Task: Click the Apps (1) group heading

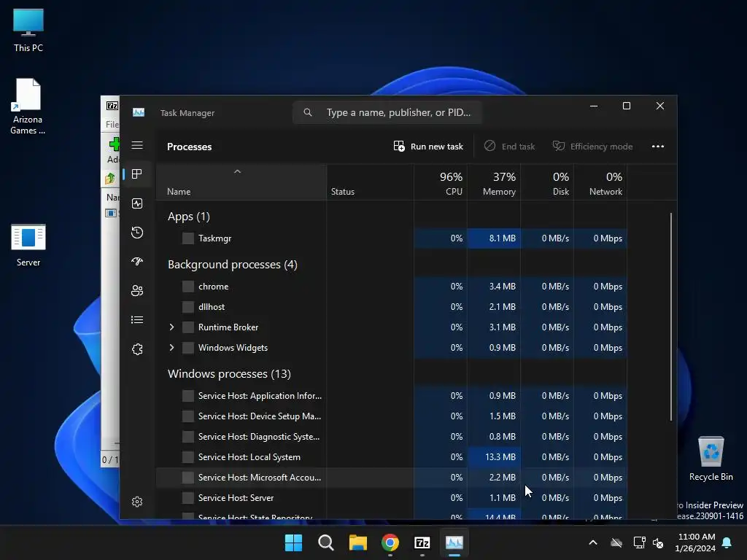Action: pyautogui.click(x=189, y=217)
